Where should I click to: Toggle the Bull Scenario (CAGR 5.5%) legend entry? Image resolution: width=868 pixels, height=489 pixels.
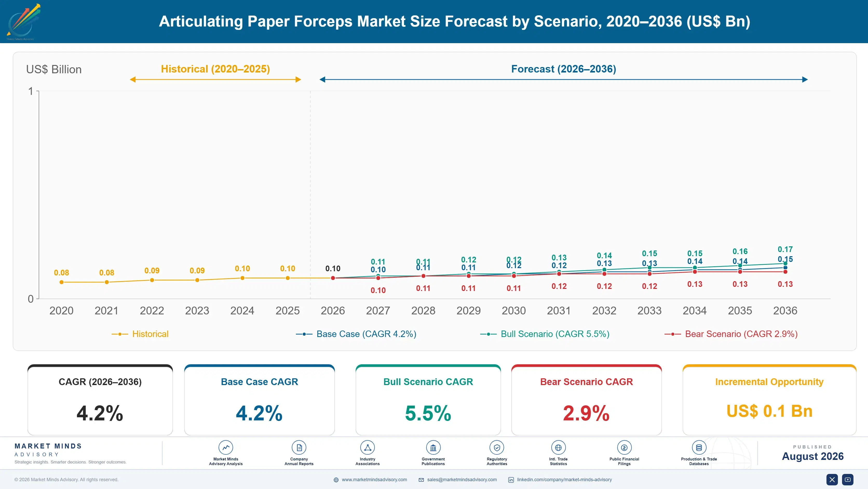point(545,334)
